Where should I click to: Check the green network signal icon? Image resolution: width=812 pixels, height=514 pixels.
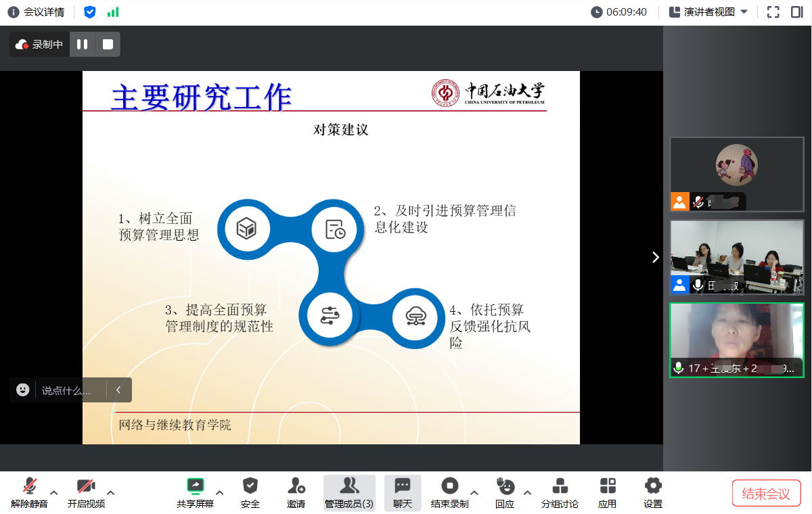113,12
